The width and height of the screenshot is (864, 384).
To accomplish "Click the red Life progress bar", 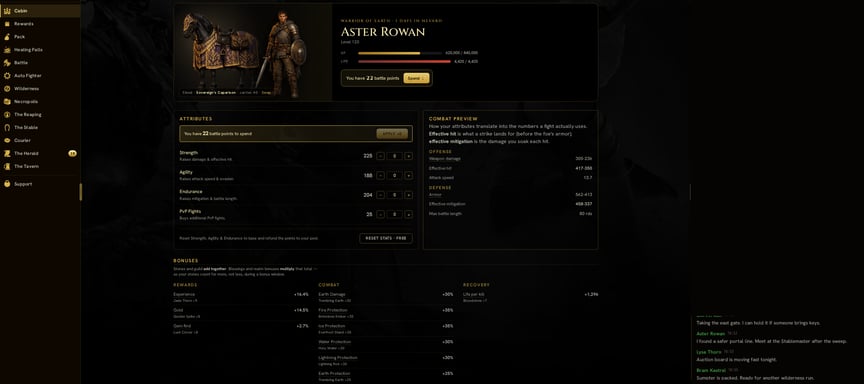I will point(404,62).
